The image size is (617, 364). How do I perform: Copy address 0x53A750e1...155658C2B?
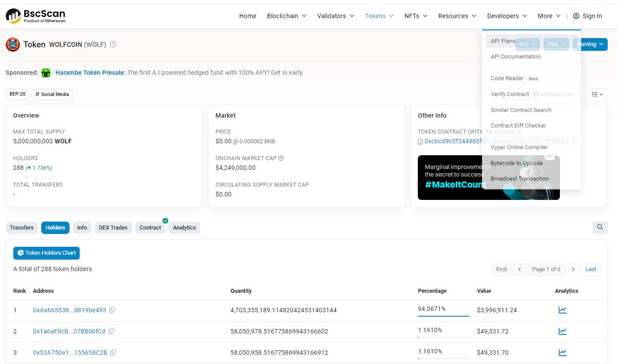coord(113,353)
